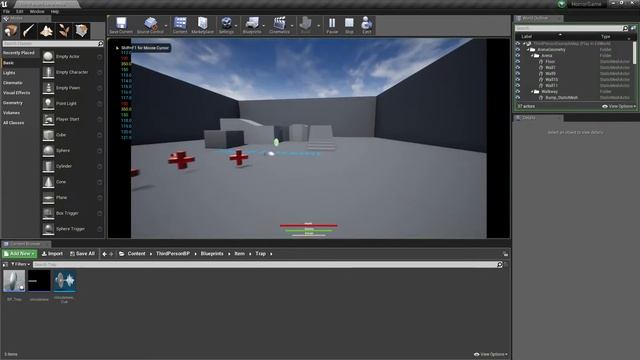Click the Save All button
Screen dimensions: 640x360
82,254
